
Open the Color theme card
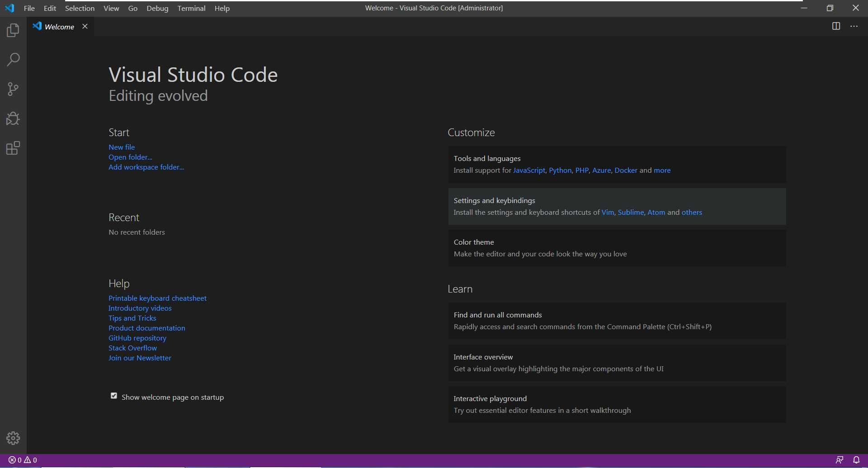(617, 248)
